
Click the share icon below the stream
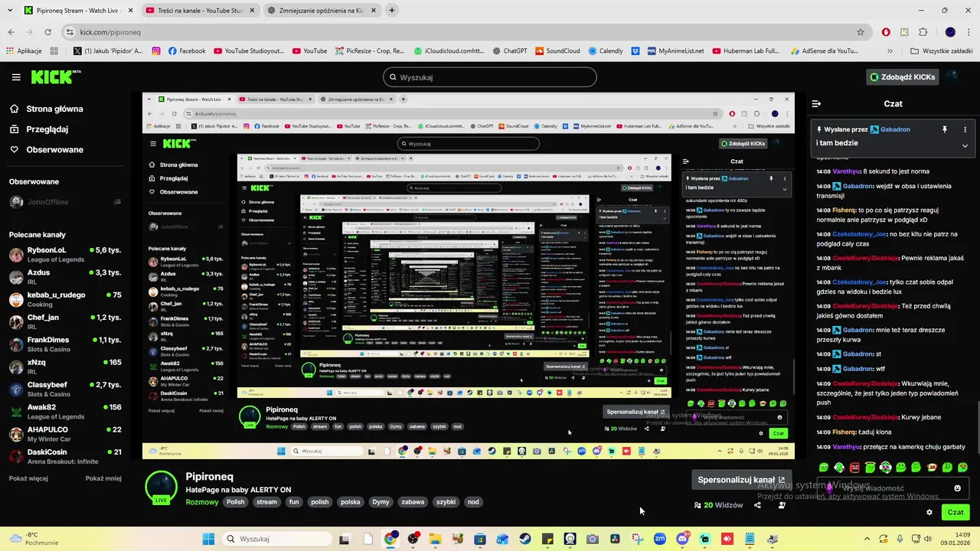pos(757,505)
